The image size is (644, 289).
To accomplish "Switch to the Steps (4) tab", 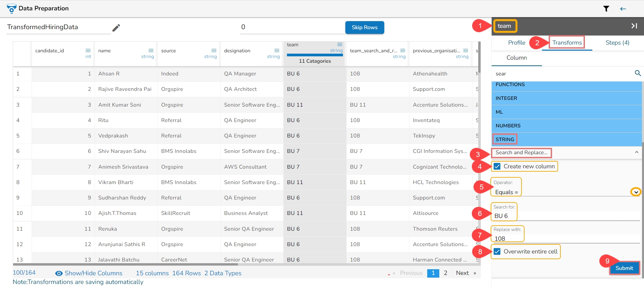I will tap(617, 43).
